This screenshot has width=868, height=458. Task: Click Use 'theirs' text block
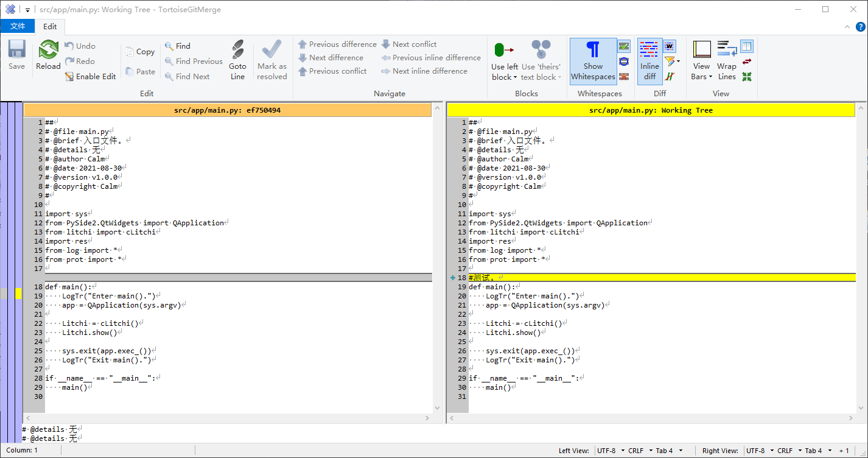[x=541, y=60]
